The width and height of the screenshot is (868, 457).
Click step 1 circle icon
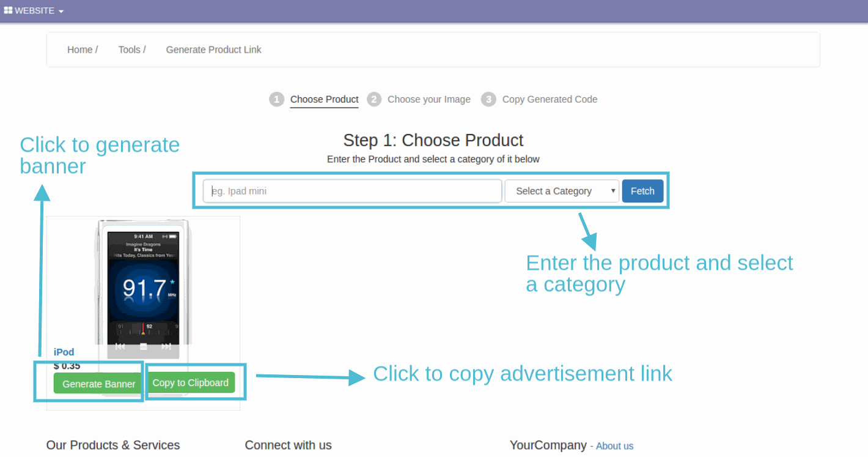point(277,99)
